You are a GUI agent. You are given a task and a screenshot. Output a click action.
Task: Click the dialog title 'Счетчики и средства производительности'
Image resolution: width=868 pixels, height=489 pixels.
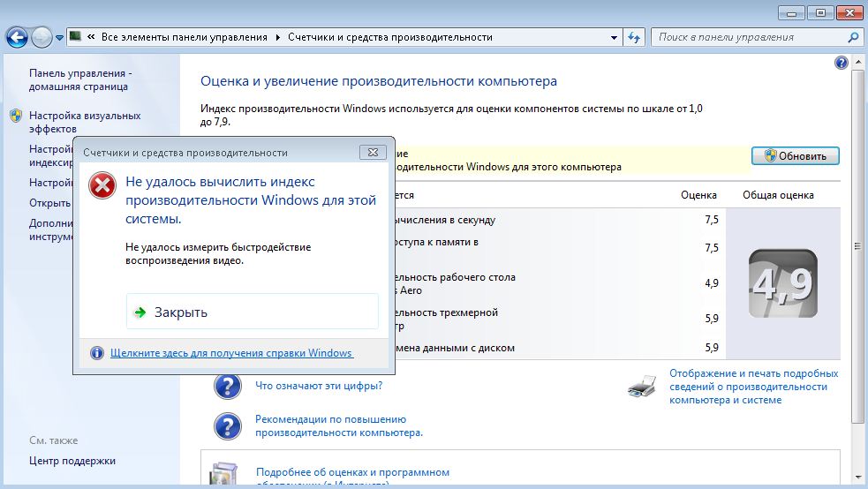pos(185,153)
